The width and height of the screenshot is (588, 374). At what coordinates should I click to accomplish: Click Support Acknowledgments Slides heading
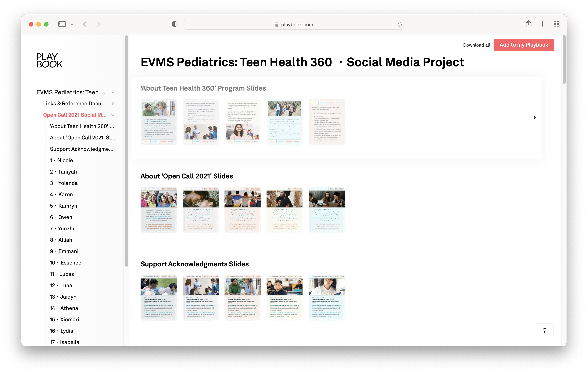pos(195,264)
